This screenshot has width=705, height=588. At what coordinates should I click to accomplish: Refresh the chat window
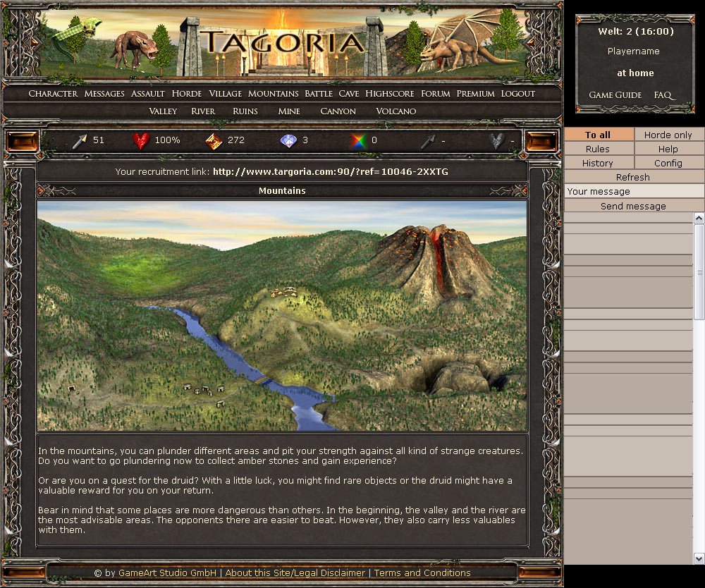(x=634, y=177)
